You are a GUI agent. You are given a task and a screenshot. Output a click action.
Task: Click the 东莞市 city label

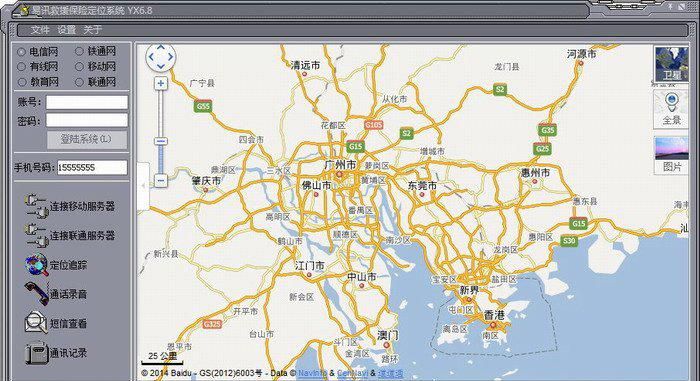pos(422,185)
